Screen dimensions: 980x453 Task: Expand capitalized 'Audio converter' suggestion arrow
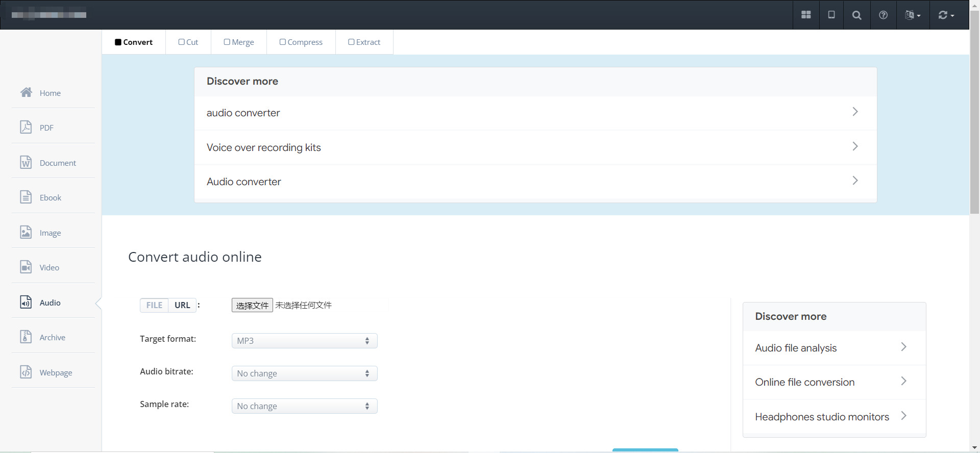855,181
